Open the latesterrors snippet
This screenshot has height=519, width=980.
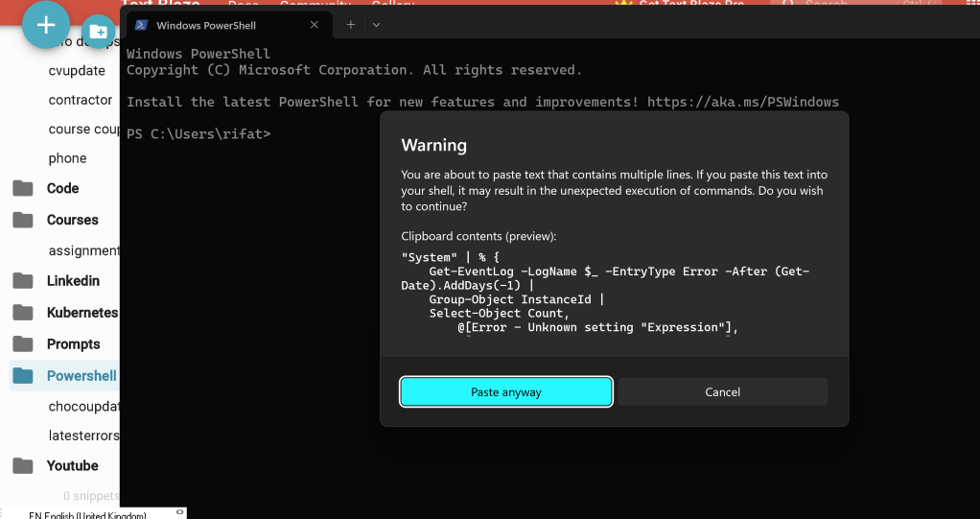(83, 436)
